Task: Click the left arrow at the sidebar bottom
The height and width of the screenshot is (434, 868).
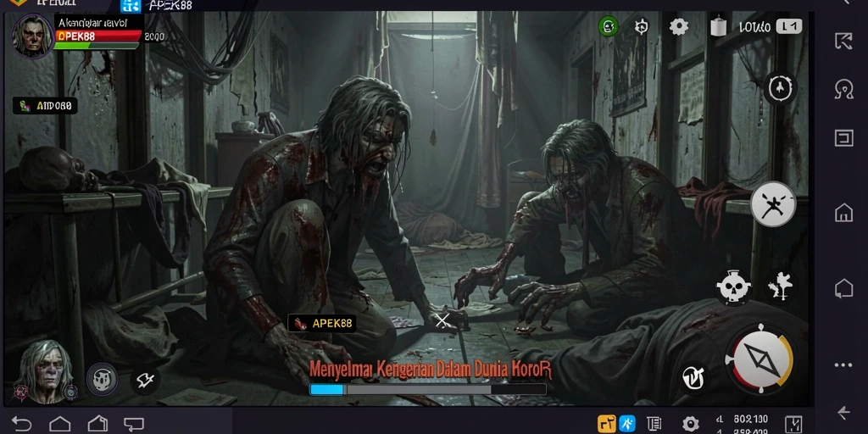Action: [x=843, y=413]
